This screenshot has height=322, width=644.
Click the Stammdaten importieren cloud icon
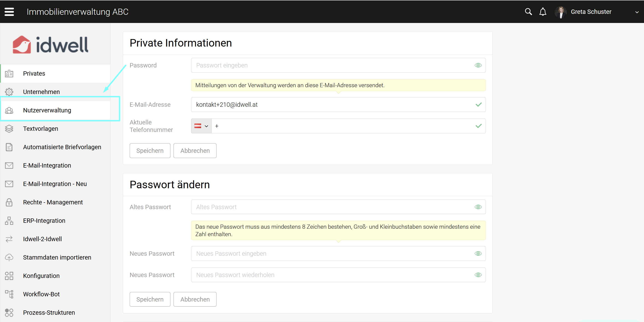[9, 257]
